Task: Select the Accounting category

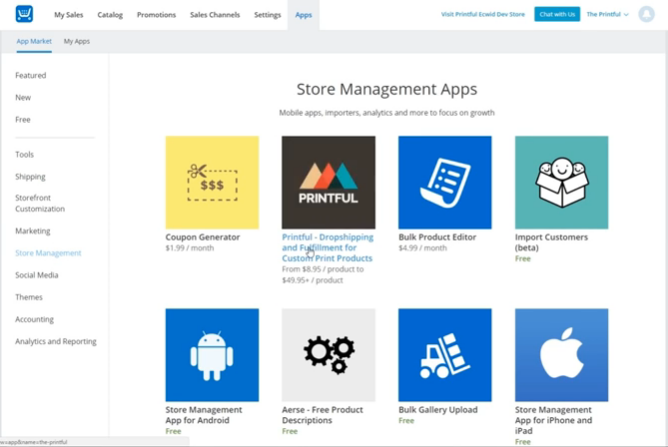Action: coord(35,319)
